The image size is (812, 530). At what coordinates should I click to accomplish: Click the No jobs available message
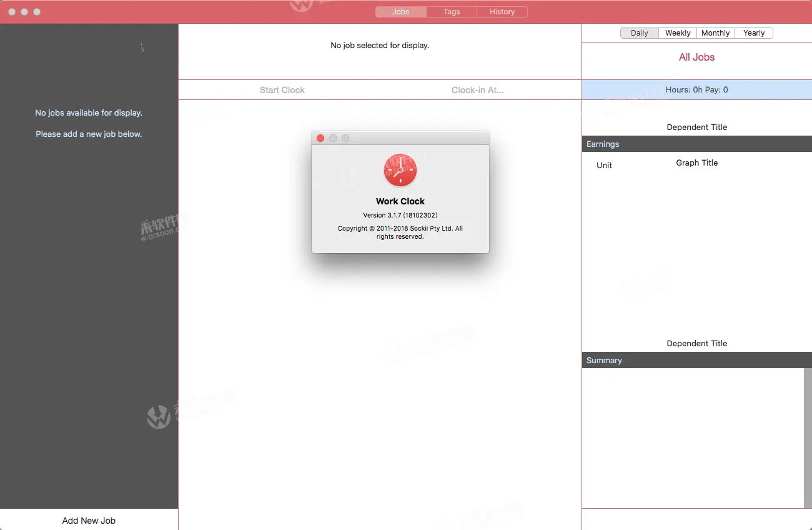pos(89,112)
